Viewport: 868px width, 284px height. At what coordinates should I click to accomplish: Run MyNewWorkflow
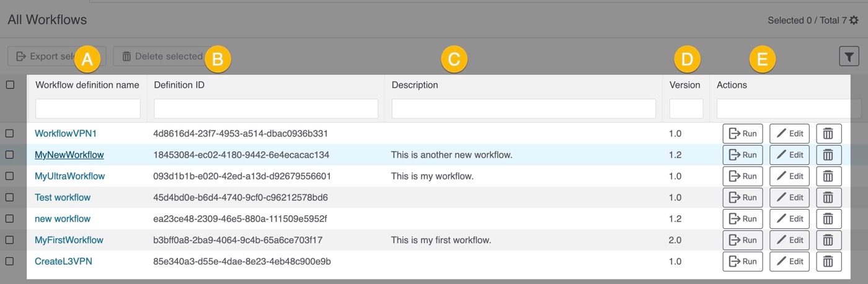[x=743, y=154]
